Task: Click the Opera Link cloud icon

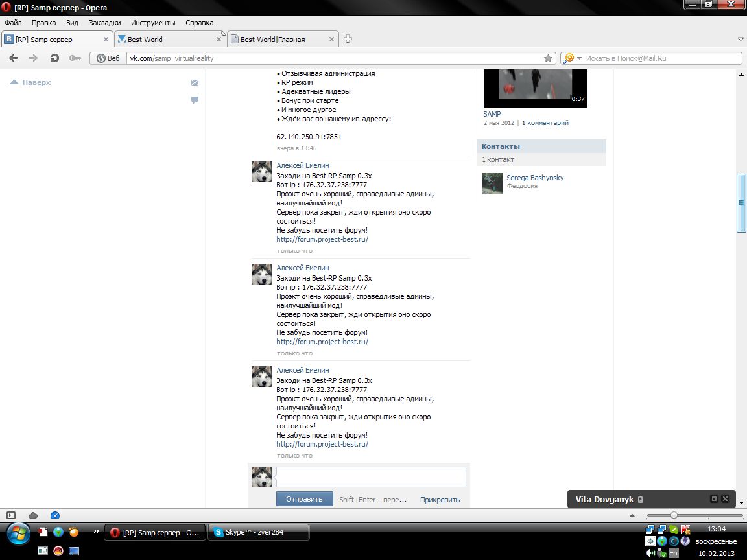Action: [x=33, y=515]
